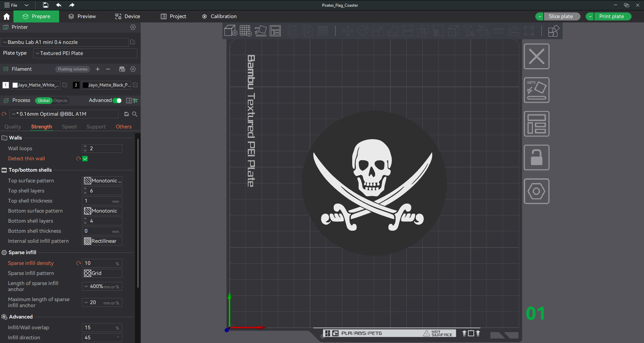Uncheck Detect thin wall checkbox

pos(85,159)
